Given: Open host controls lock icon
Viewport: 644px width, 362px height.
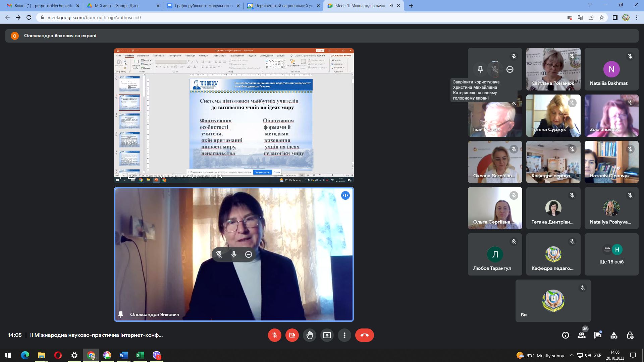Looking at the screenshot, I should tap(630, 335).
